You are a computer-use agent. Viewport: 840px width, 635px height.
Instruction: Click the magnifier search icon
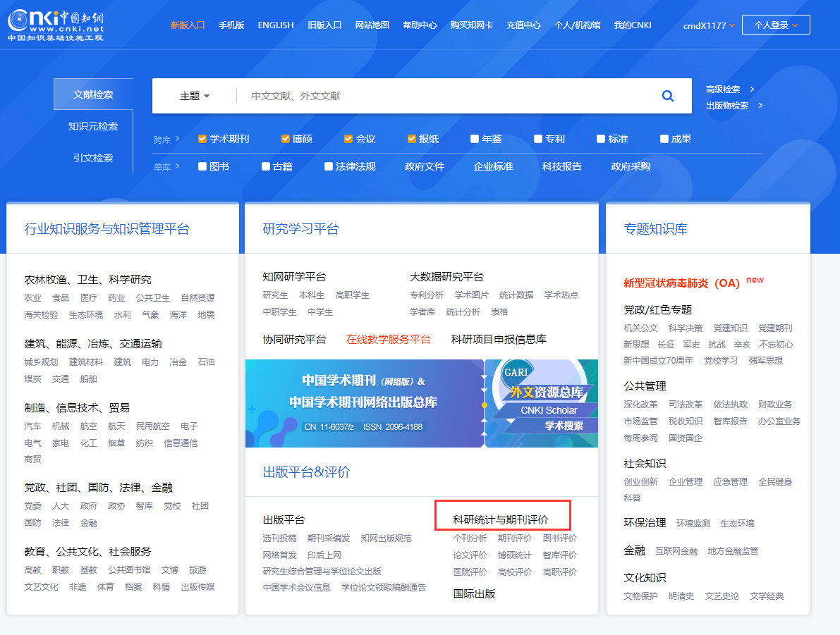(x=667, y=96)
